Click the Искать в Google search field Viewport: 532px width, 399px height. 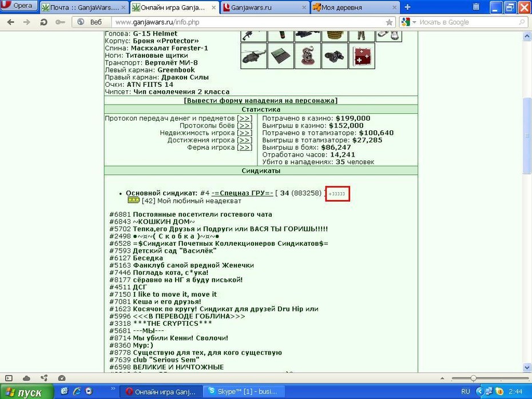tap(468, 22)
